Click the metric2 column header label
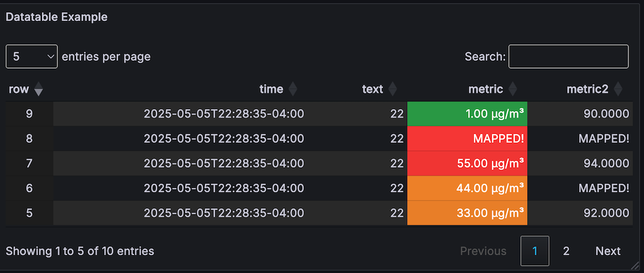Image resolution: width=644 pixels, height=273 pixels. point(587,89)
